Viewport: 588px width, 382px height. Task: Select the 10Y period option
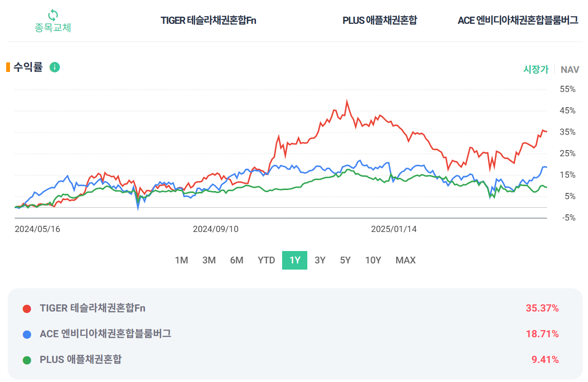tap(373, 260)
